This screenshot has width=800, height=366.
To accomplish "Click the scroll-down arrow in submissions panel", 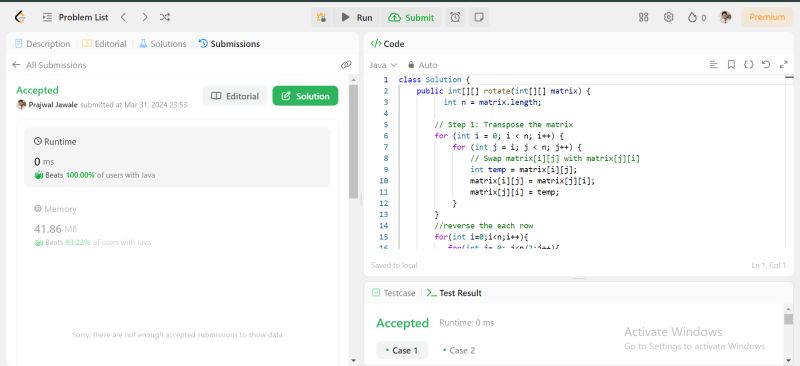I will [354, 360].
